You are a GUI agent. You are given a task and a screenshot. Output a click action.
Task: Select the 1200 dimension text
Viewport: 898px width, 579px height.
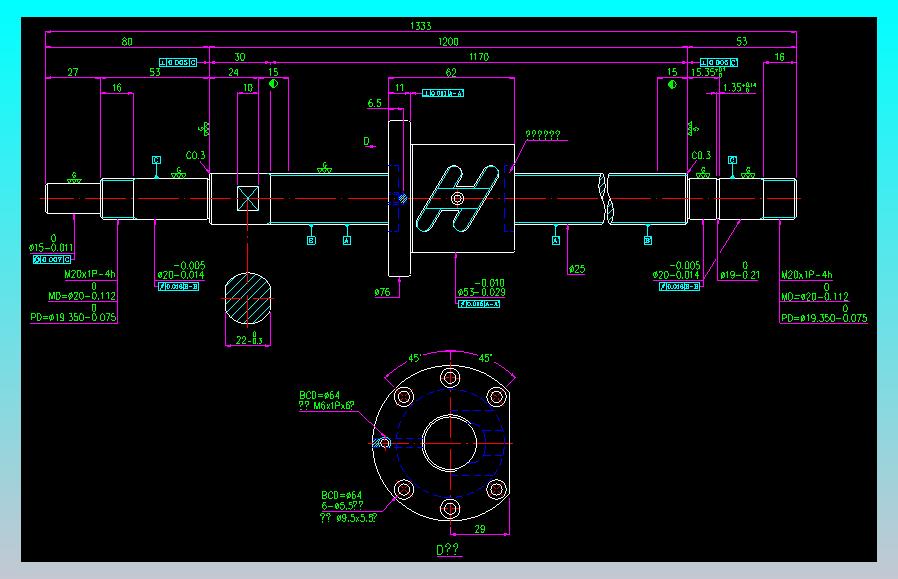[448, 41]
